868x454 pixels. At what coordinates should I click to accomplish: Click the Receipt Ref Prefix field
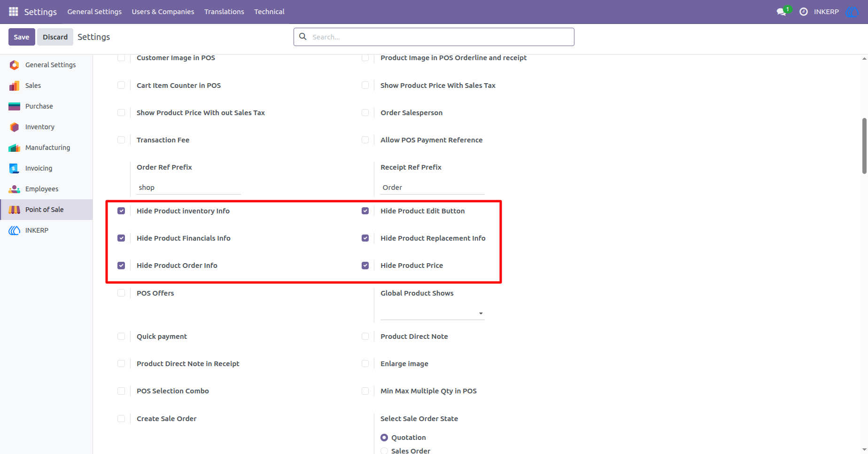tap(432, 188)
